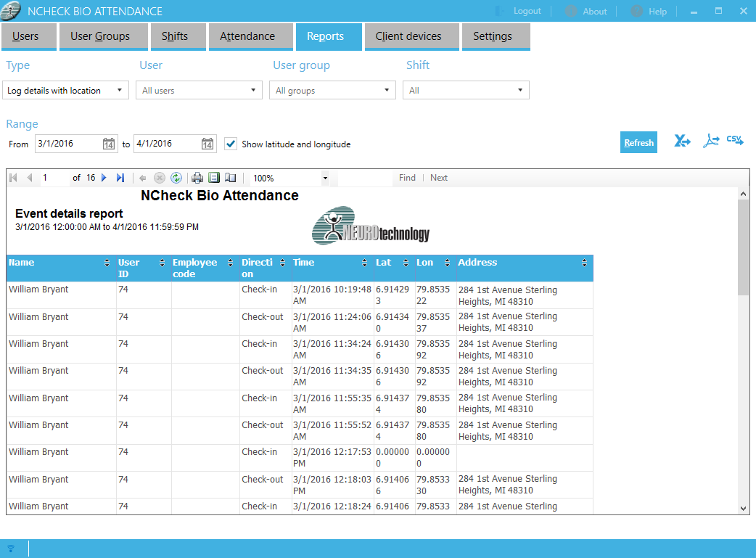The width and height of the screenshot is (756, 558).
Task: Open the page setup dialog
Action: click(231, 178)
